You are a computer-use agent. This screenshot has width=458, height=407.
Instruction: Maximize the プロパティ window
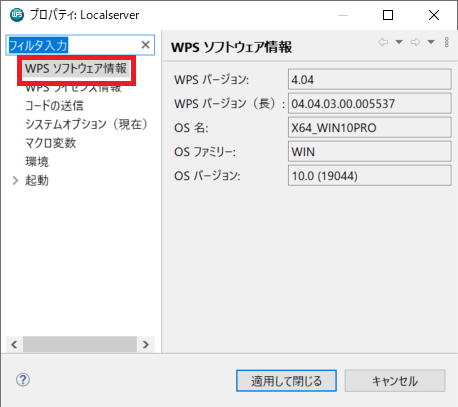click(388, 15)
